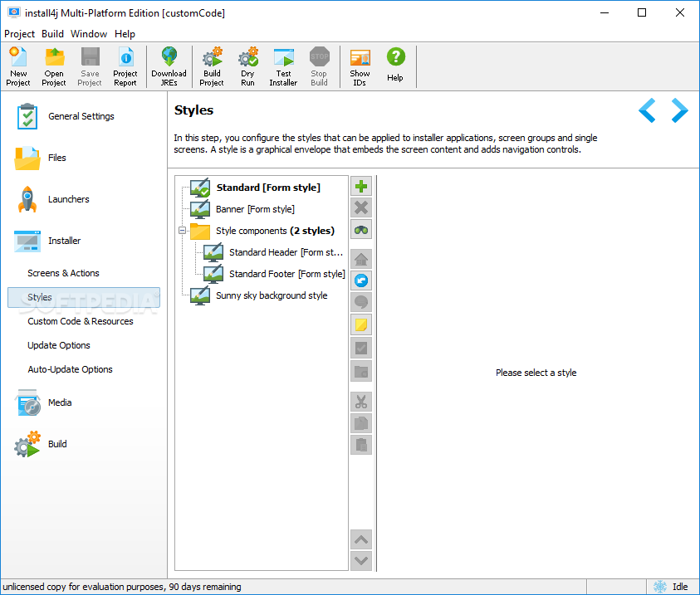The height and width of the screenshot is (595, 700).
Task: Start Build Project from toolbar
Action: click(212, 66)
